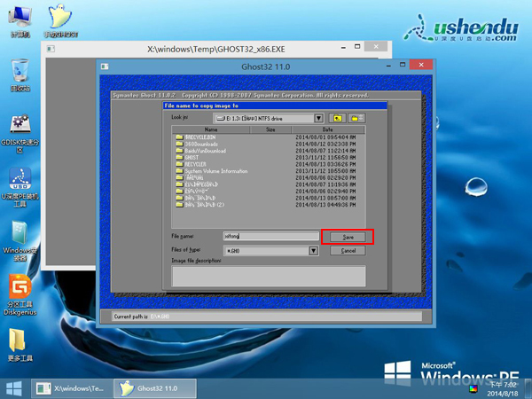Open the Diskgenius partition tool icon
532x399 pixels.
20,295
